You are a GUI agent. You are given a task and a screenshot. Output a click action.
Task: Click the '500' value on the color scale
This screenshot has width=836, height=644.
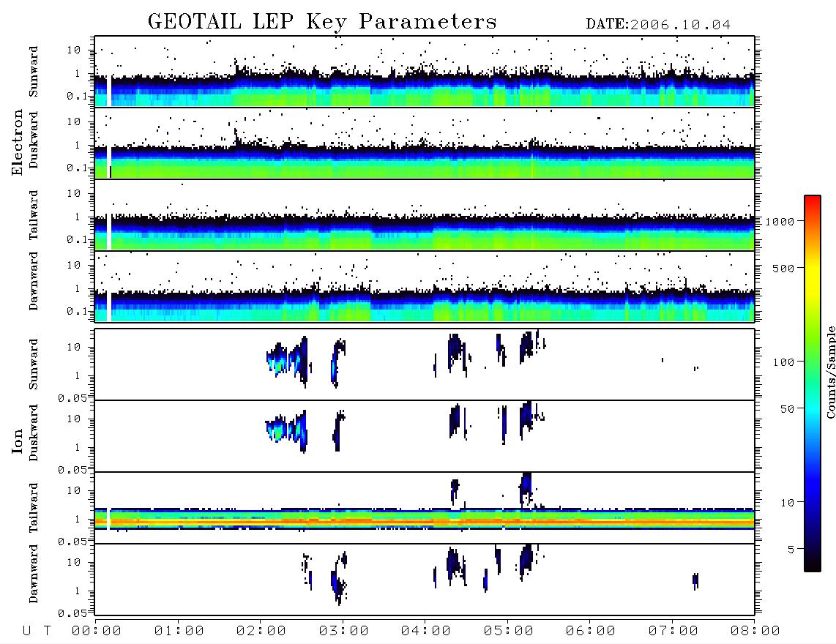[783, 268]
